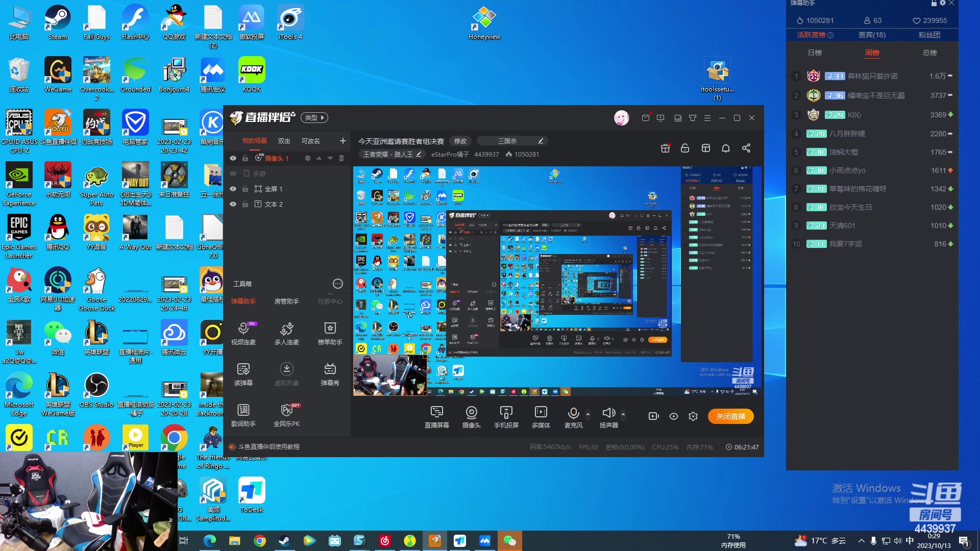
Task: Show hidden system tray icons chevron
Action: 862,541
